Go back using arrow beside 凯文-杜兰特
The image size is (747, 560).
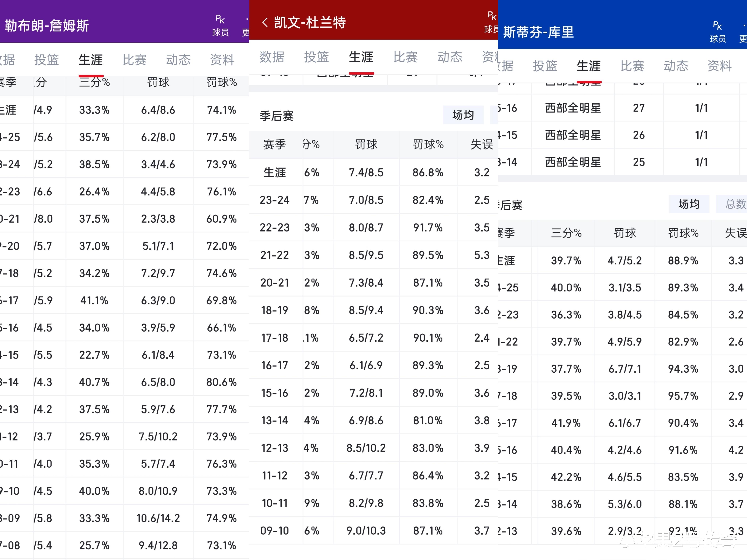265,23
